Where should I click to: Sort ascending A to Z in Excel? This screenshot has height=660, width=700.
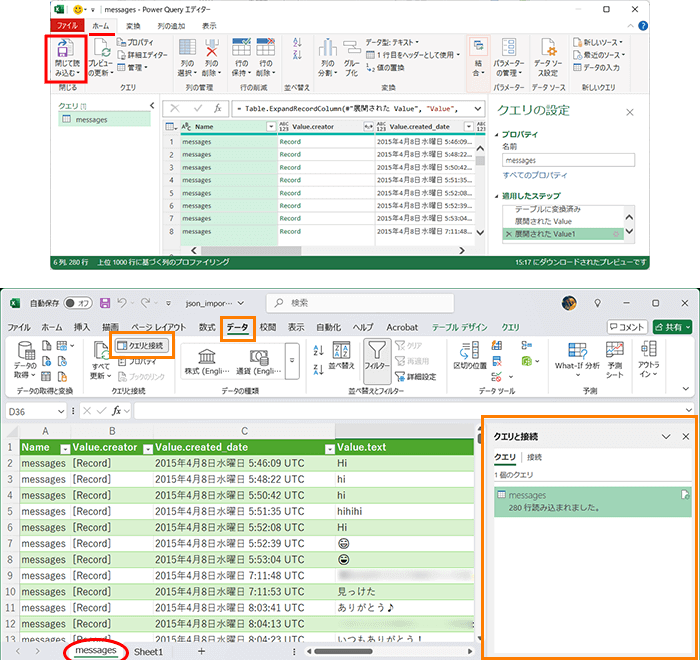tap(318, 350)
